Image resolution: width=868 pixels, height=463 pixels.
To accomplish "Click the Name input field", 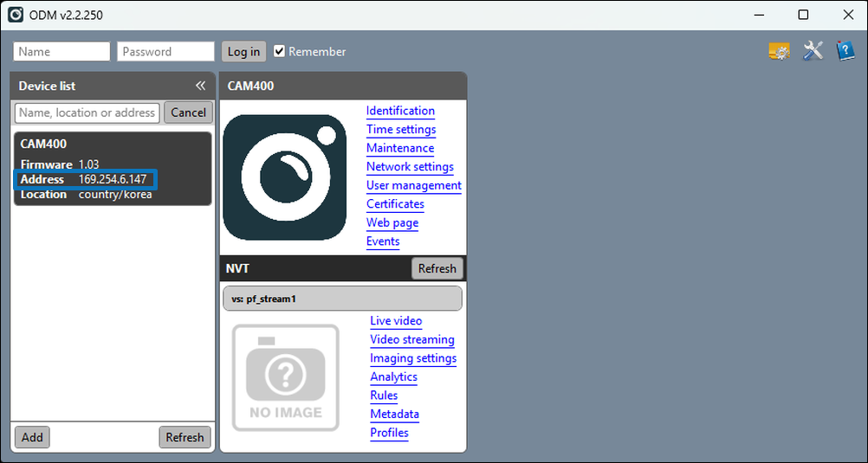I will [x=62, y=51].
